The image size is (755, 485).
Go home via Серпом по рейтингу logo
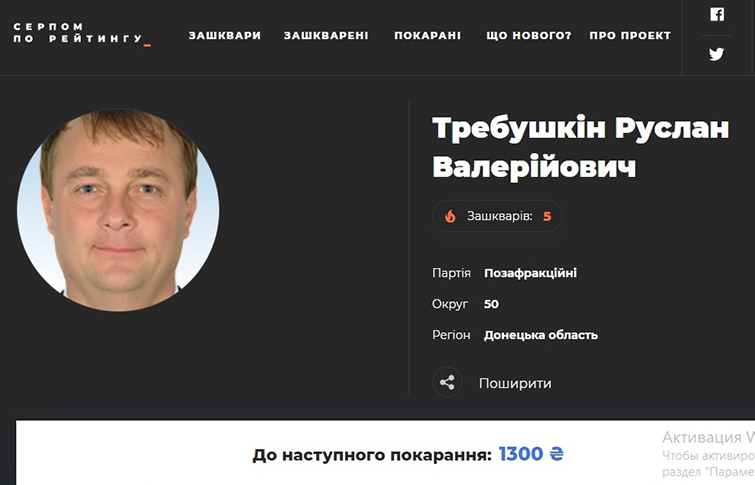pyautogui.click(x=82, y=33)
